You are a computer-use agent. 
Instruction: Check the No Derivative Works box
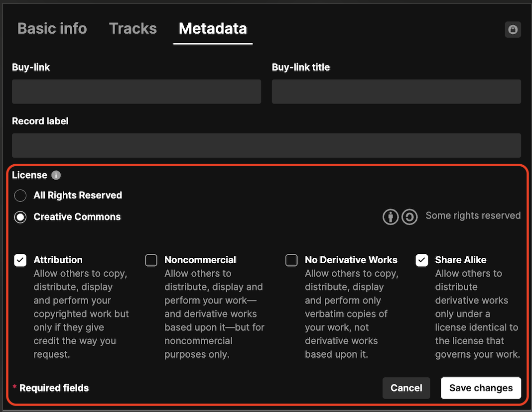click(291, 260)
